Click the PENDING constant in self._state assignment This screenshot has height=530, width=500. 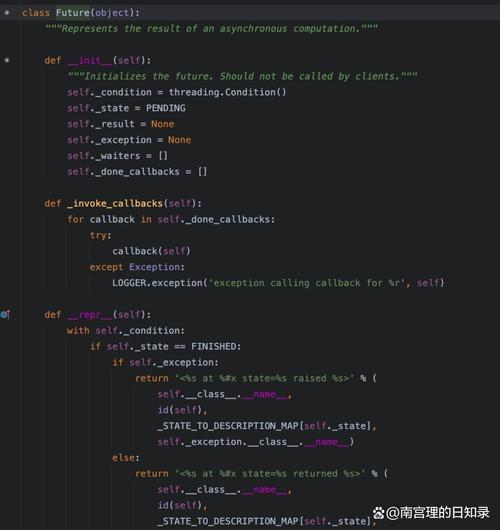point(166,108)
